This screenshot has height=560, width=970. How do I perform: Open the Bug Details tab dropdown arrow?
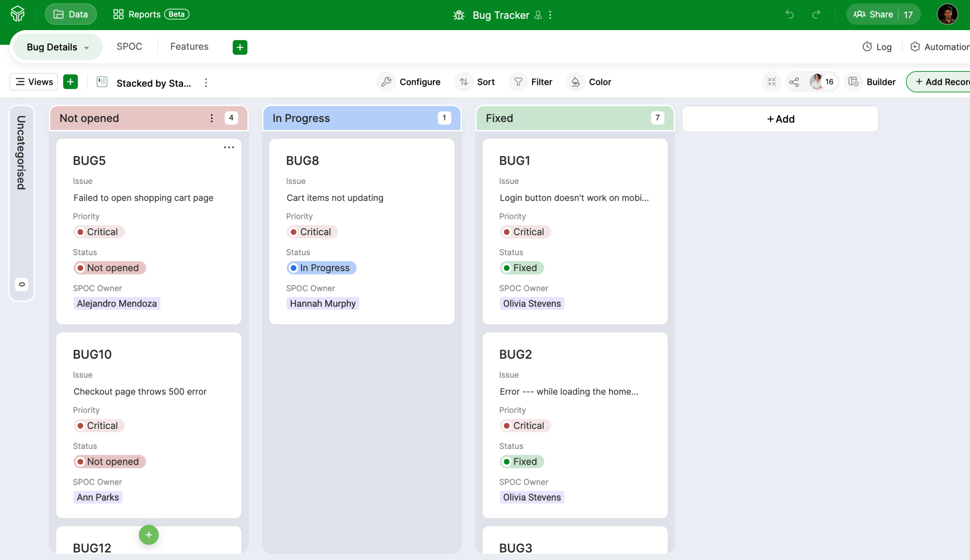tap(87, 48)
